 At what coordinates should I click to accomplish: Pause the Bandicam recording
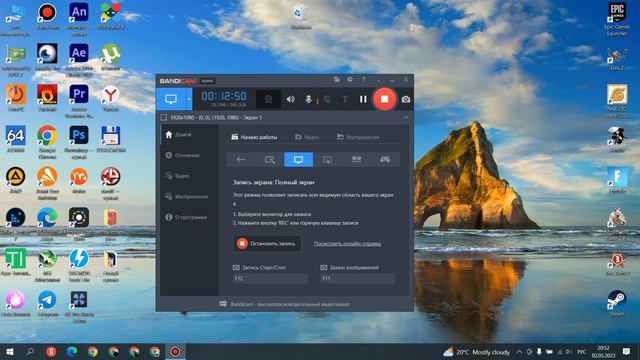coord(363,99)
